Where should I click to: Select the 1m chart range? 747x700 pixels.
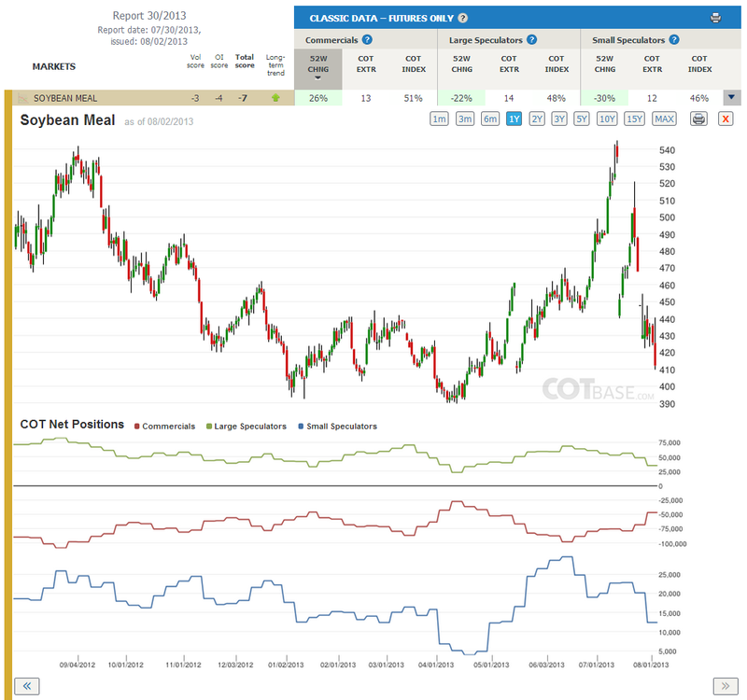pyautogui.click(x=439, y=119)
